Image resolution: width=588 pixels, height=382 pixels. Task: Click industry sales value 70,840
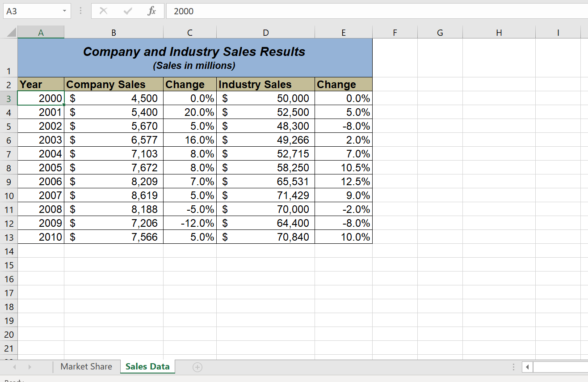pyautogui.click(x=266, y=237)
